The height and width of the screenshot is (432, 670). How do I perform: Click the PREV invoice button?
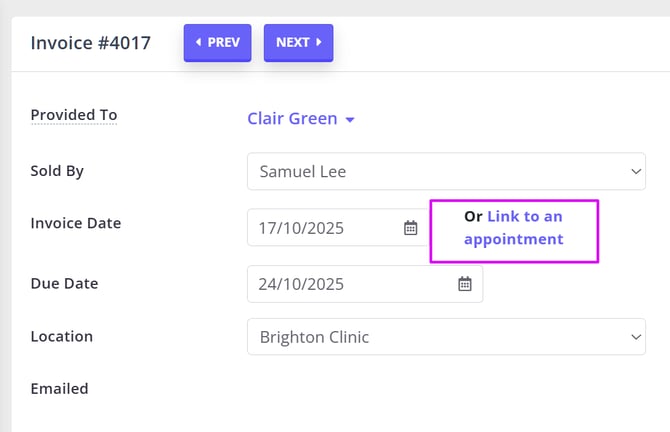217,43
